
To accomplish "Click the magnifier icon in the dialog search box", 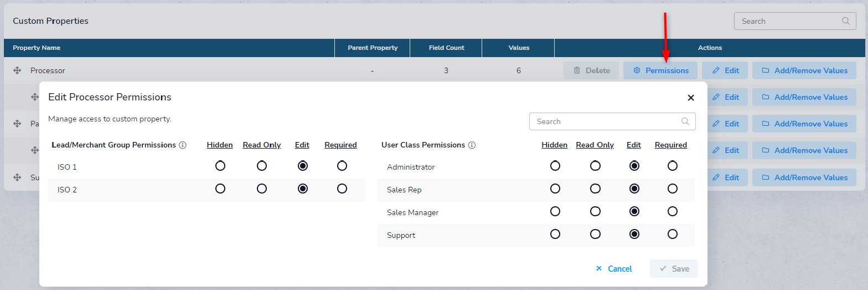I will 685,121.
